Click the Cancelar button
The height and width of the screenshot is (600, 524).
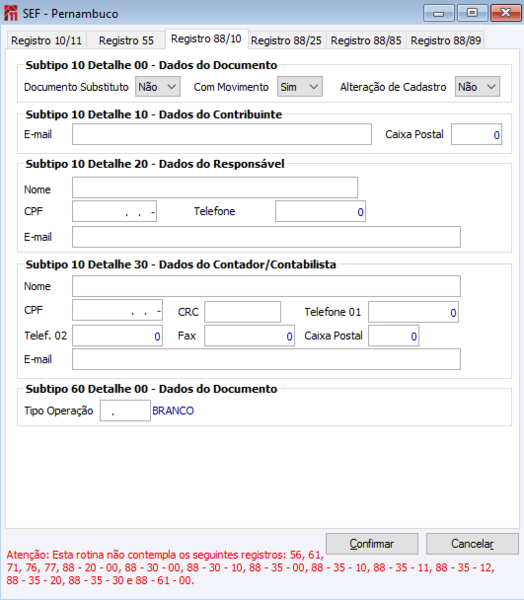(x=472, y=544)
